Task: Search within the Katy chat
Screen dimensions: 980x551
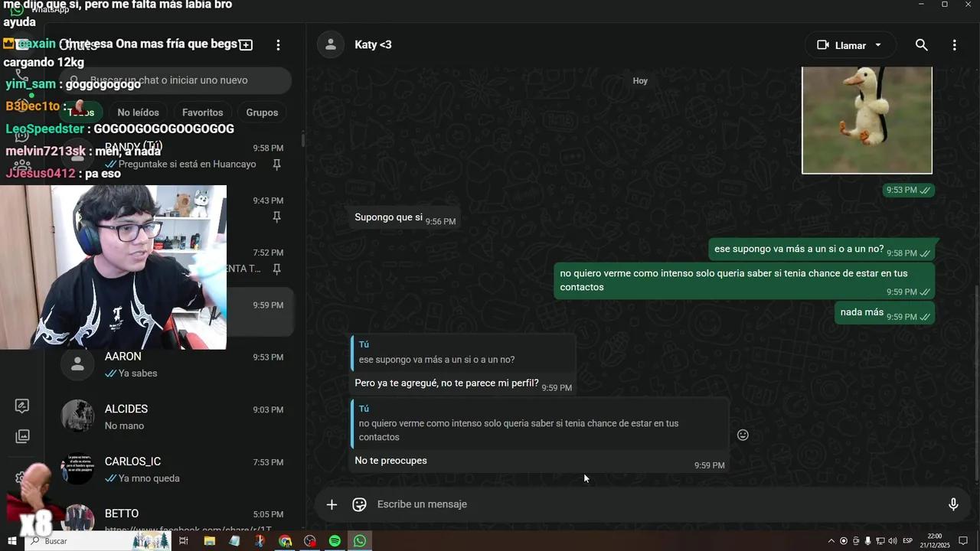Action: (922, 45)
